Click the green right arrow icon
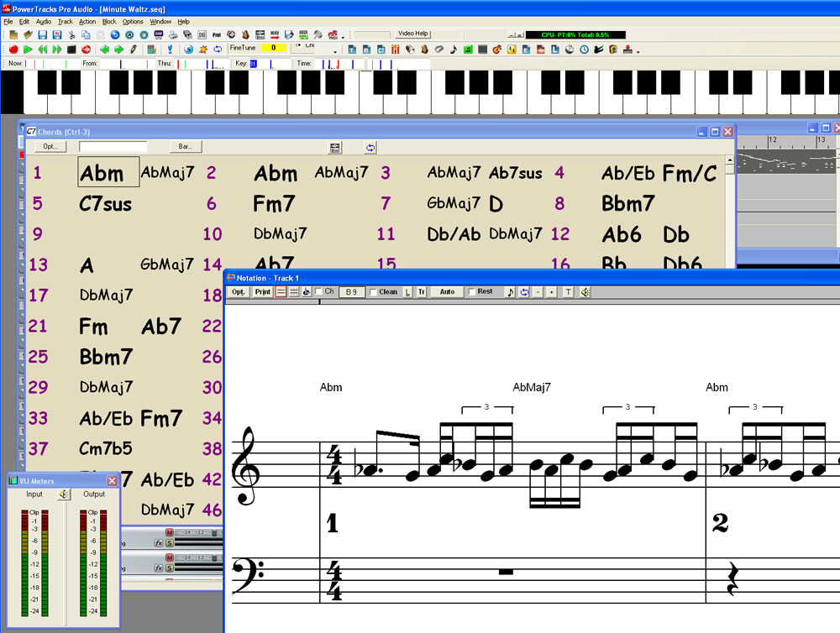Viewport: 840px width, 633px height. 119,50
